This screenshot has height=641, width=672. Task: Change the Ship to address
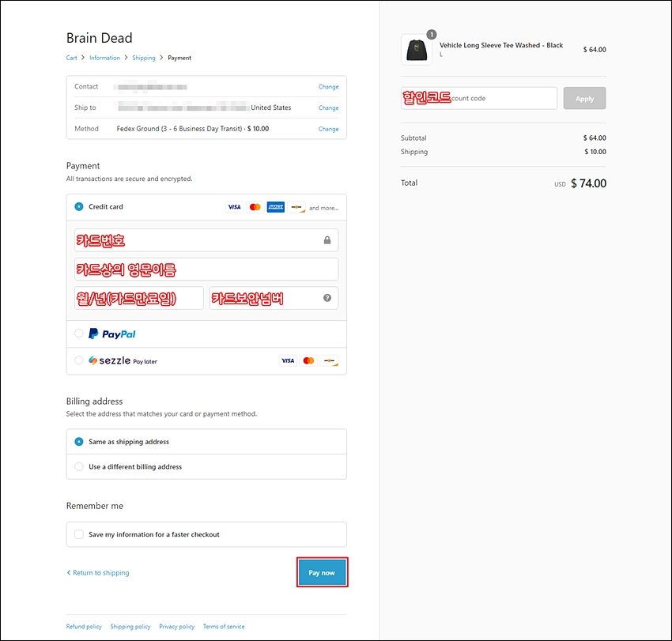click(328, 107)
